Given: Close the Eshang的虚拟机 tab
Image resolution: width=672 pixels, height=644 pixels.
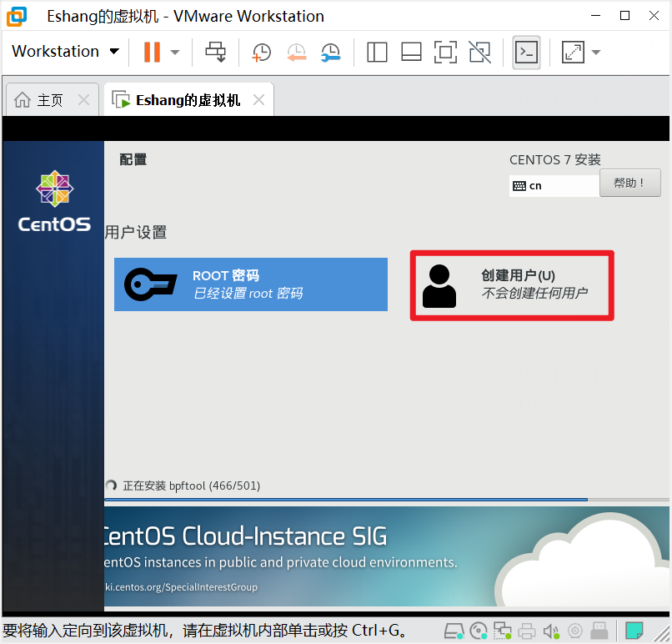Looking at the screenshot, I should click(x=258, y=100).
